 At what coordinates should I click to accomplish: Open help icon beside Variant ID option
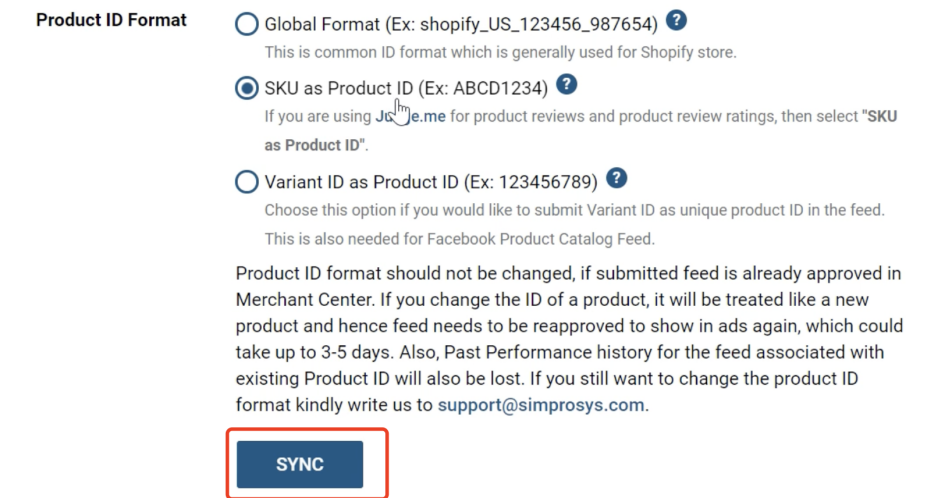617,179
